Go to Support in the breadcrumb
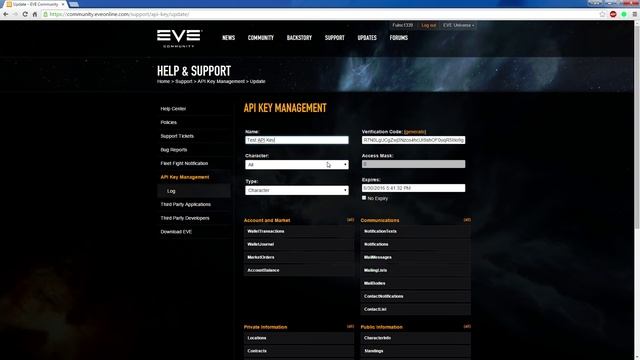 (184, 81)
